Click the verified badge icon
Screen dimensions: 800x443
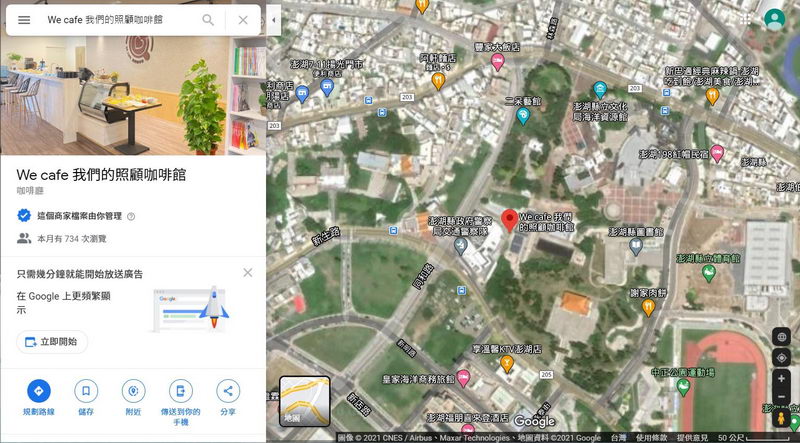[24, 216]
